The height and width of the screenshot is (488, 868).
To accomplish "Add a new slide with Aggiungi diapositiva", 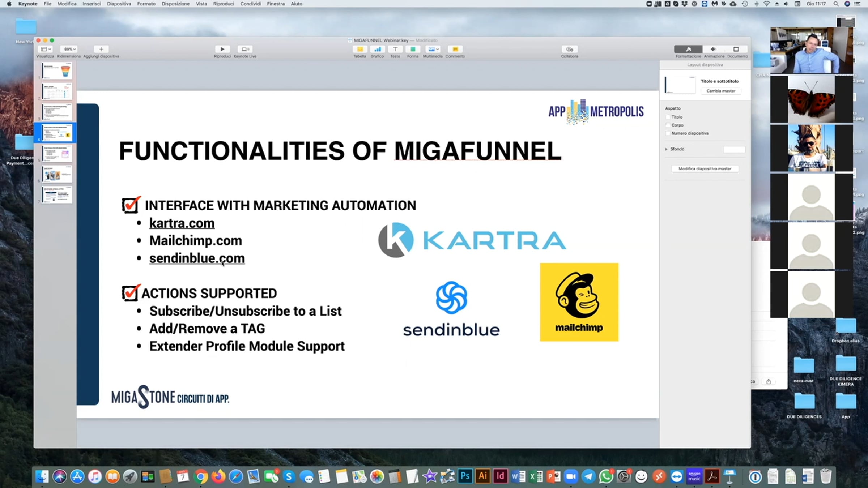I will (x=101, y=49).
